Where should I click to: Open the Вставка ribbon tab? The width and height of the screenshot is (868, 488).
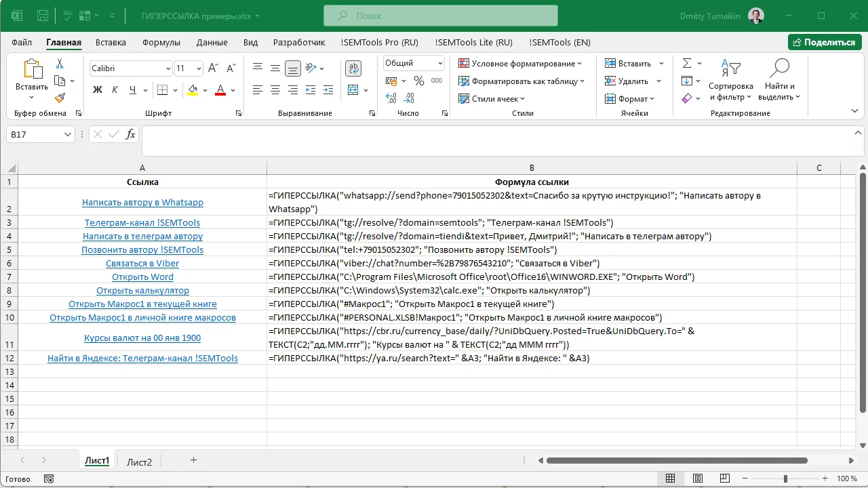[x=111, y=42]
